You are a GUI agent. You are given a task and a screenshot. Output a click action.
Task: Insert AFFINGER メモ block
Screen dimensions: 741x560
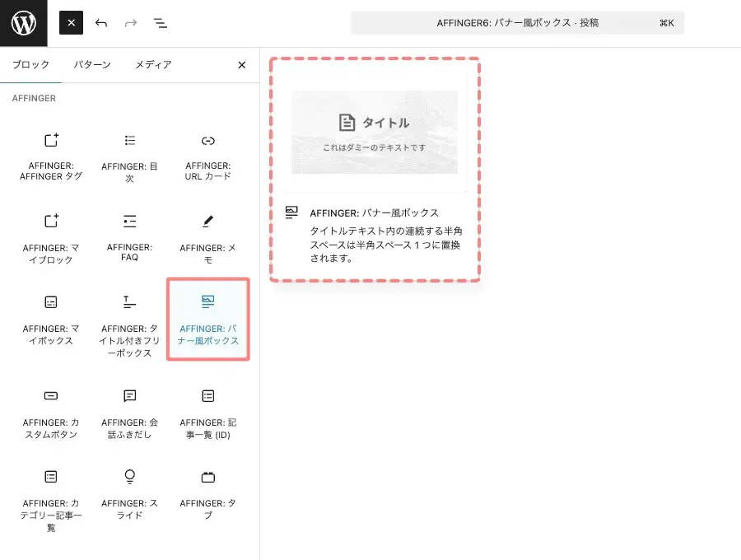(208, 238)
